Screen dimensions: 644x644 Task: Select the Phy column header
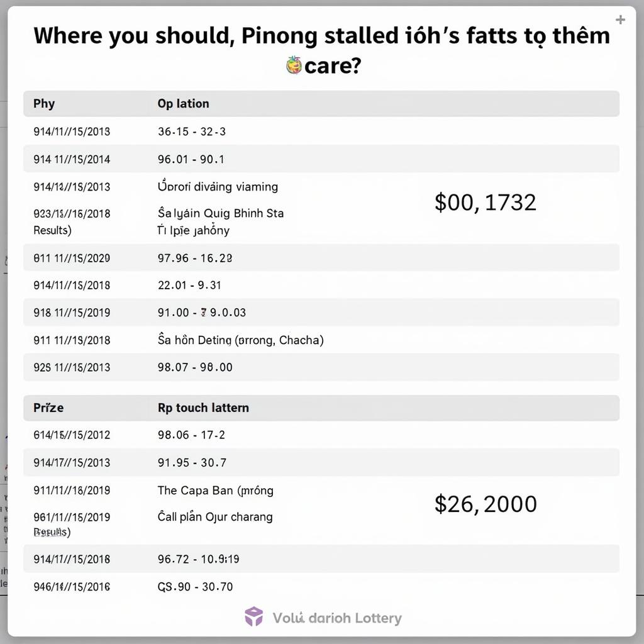pos(44,104)
